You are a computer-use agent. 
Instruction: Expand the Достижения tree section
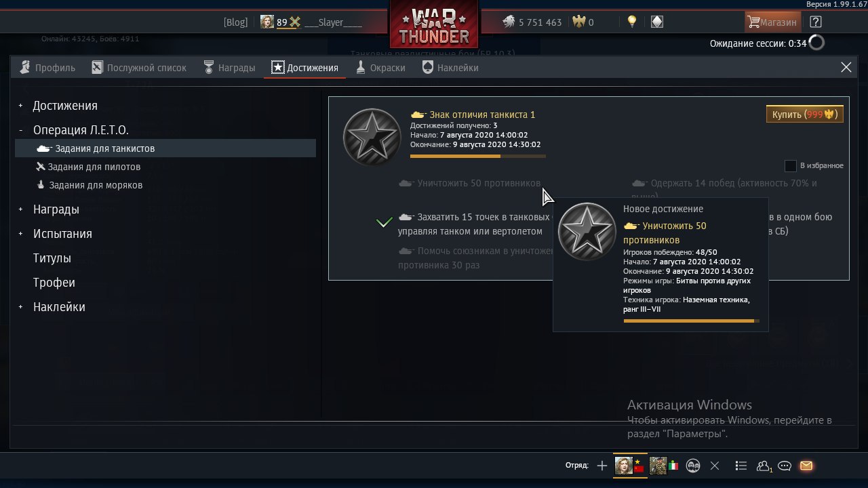click(21, 106)
